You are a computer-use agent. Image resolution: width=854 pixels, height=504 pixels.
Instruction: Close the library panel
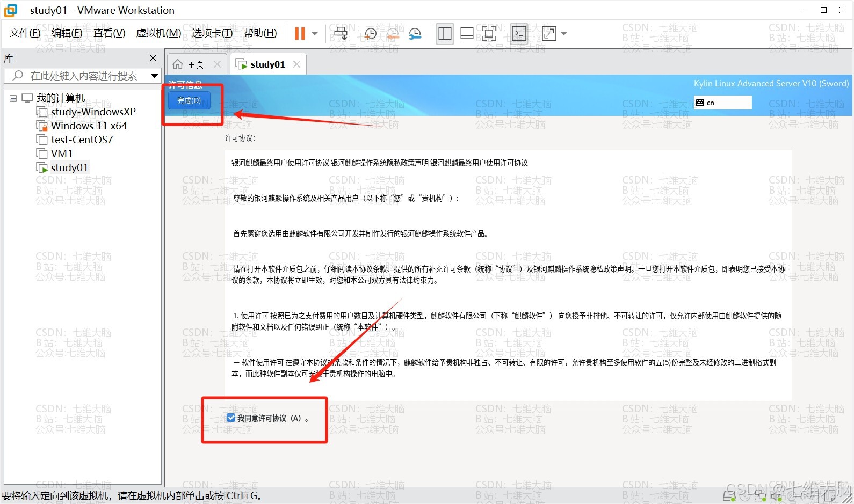(153, 58)
